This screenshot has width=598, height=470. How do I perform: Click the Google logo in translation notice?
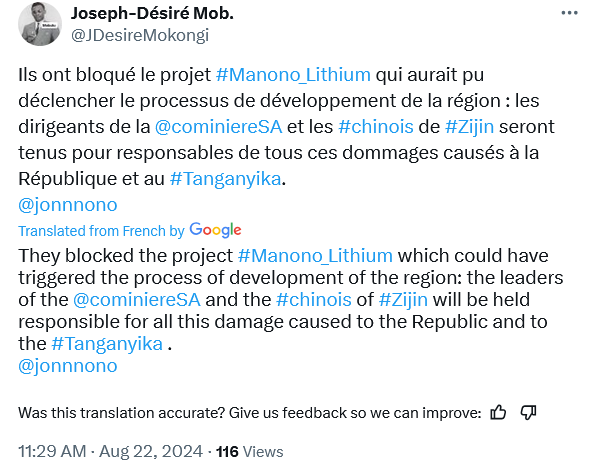pos(215,230)
